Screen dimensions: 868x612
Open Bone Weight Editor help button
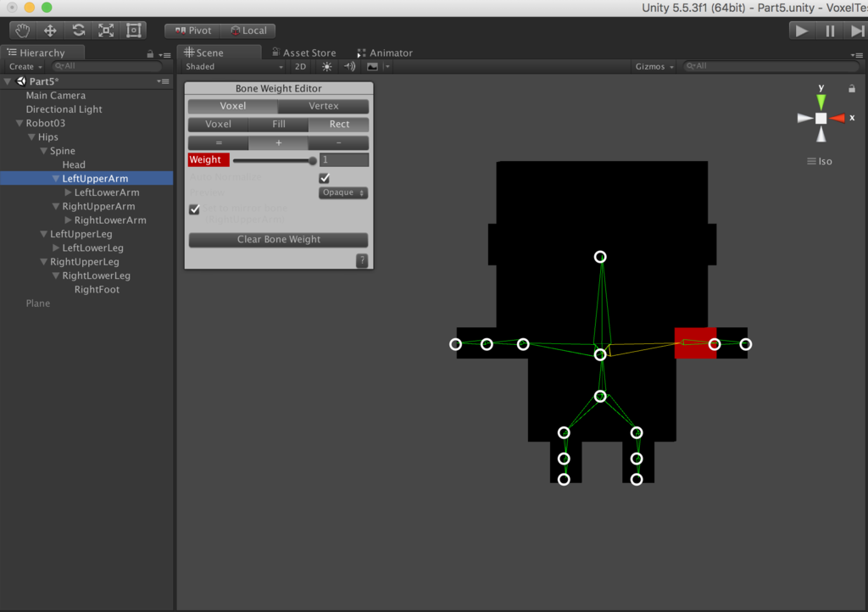coord(362,260)
